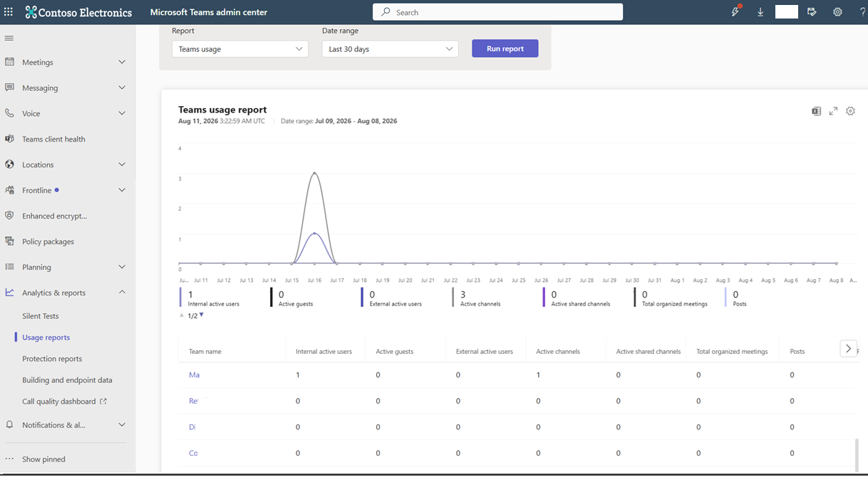Select Usage reports in the sidebar

(x=46, y=337)
